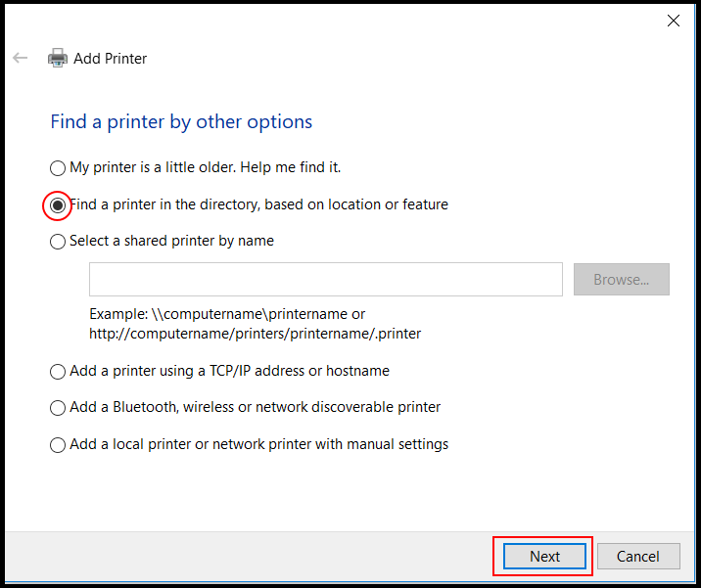701x588 pixels.
Task: Choose 'Select a shared printer by name'
Action: [58, 242]
